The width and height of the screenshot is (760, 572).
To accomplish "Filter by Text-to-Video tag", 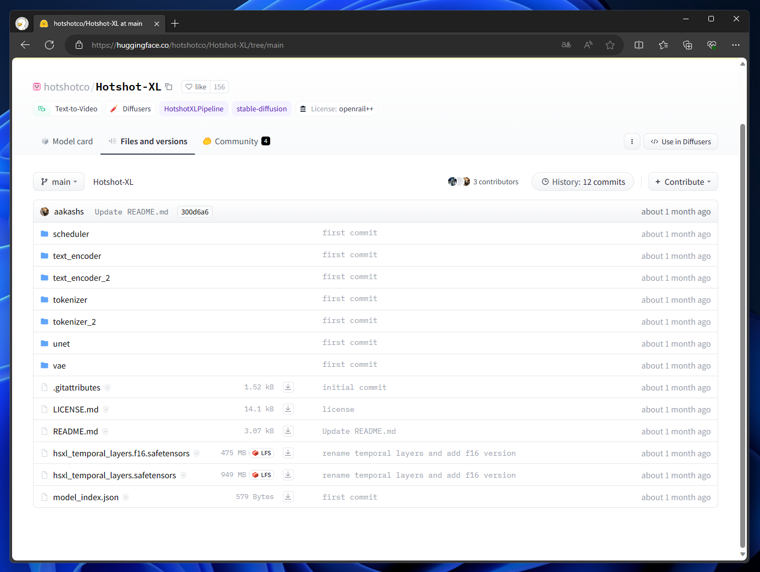I will pos(68,109).
